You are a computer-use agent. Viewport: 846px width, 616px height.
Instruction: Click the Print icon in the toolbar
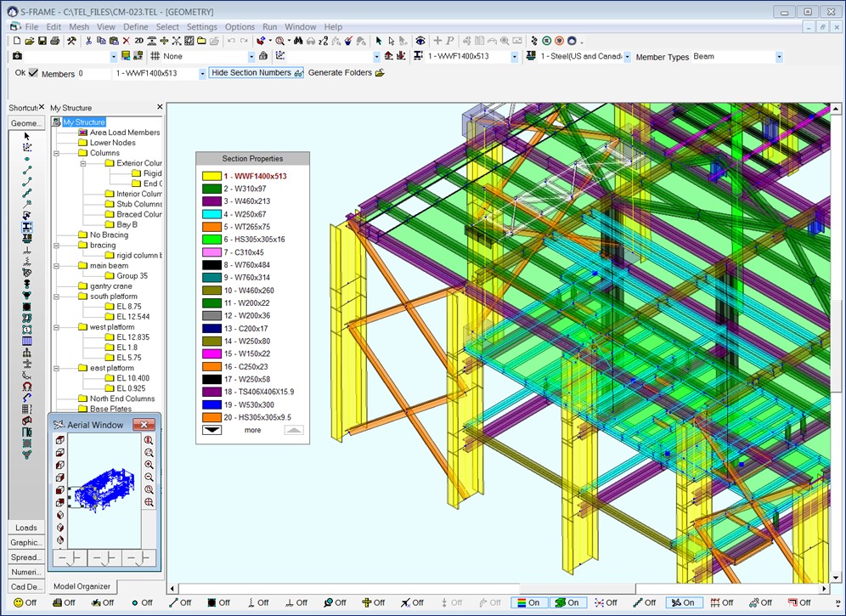point(54,40)
